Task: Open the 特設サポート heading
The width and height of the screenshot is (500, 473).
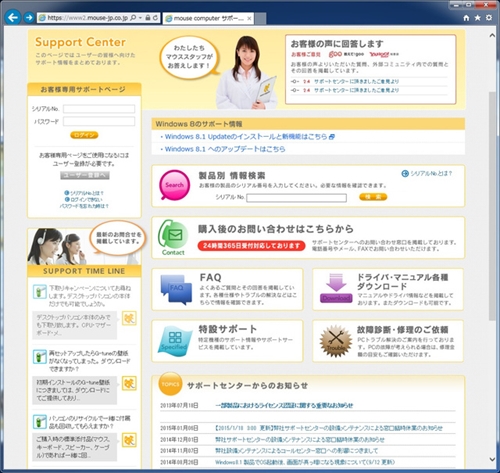Action: [x=228, y=329]
